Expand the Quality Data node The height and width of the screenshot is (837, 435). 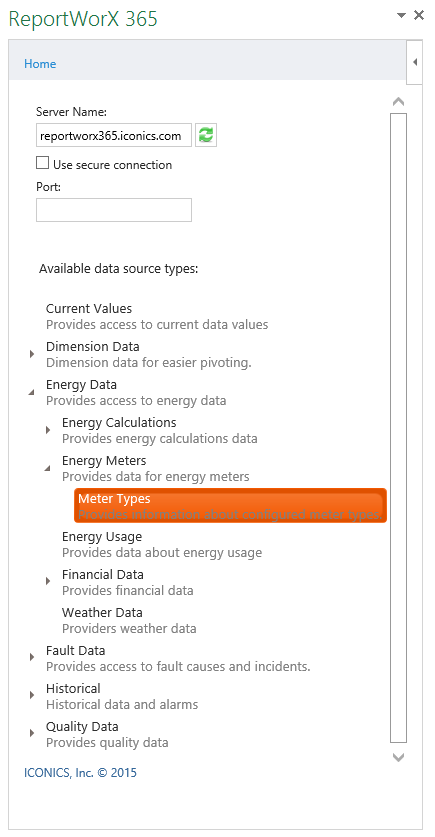pos(32,733)
